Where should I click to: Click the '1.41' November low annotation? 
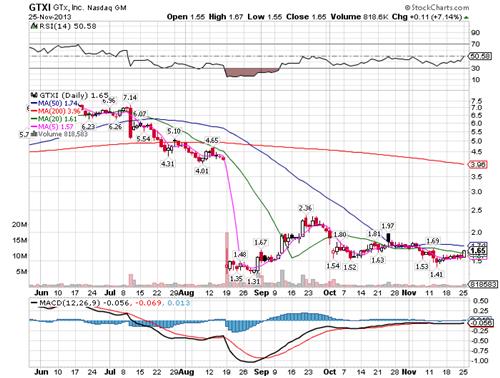pos(437,274)
